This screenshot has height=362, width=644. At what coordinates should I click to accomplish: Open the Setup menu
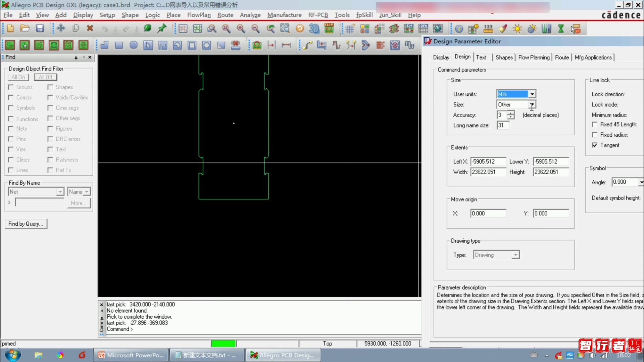click(107, 15)
